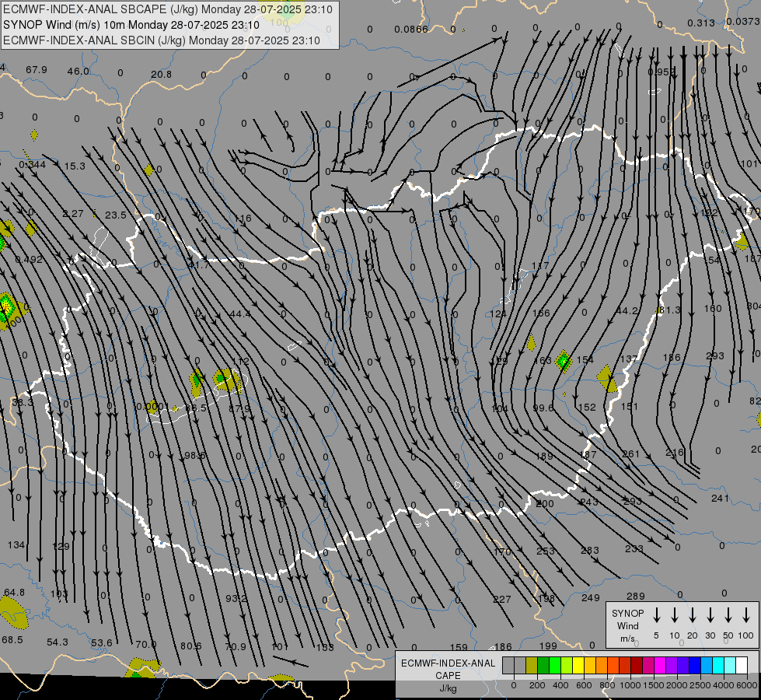
Task: Click the wind legend arrow for 100 m/s
Action: (746, 615)
